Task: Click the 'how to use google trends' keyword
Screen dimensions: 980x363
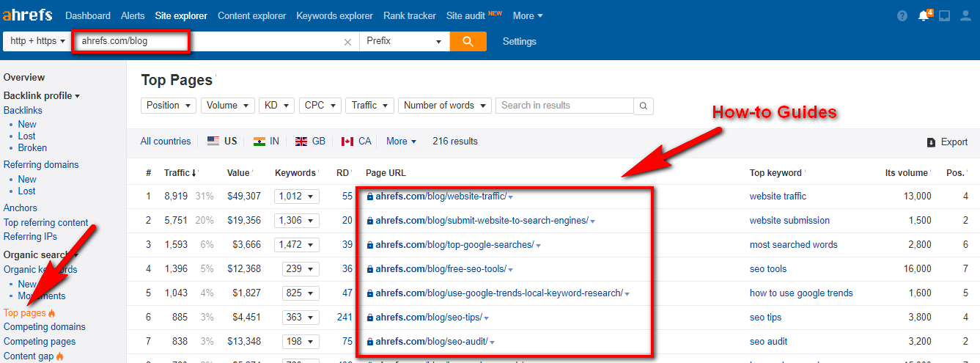Action: [x=801, y=293]
